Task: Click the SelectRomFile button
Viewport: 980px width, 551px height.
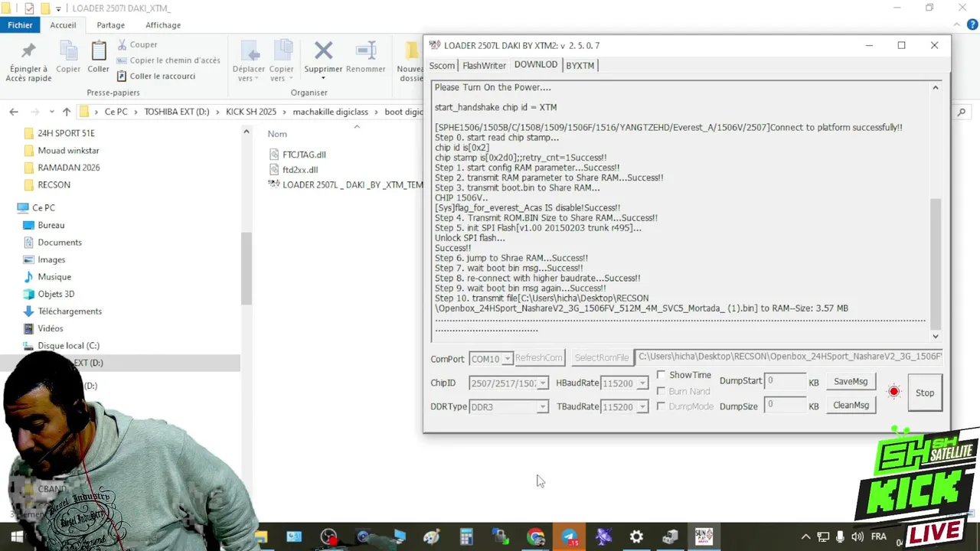Action: pyautogui.click(x=602, y=358)
